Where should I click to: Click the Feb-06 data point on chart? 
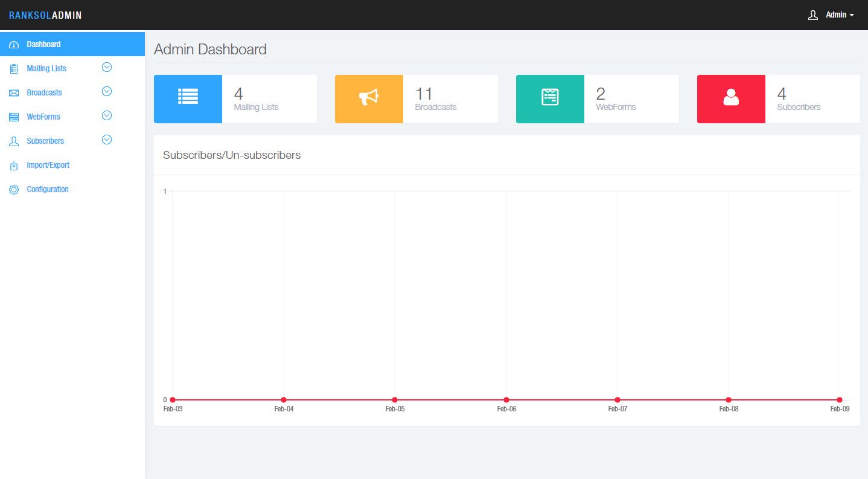tap(506, 400)
